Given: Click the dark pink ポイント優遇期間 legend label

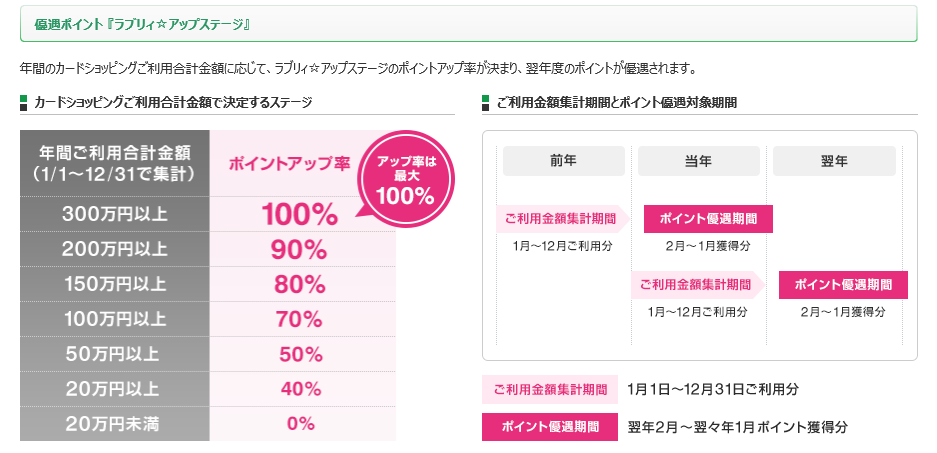Looking at the screenshot, I should pos(550,427).
